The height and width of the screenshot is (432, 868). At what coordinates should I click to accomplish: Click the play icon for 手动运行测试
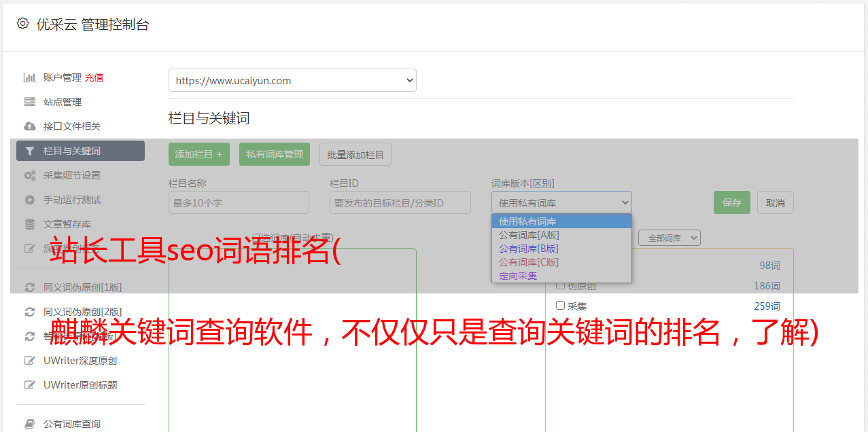click(30, 200)
